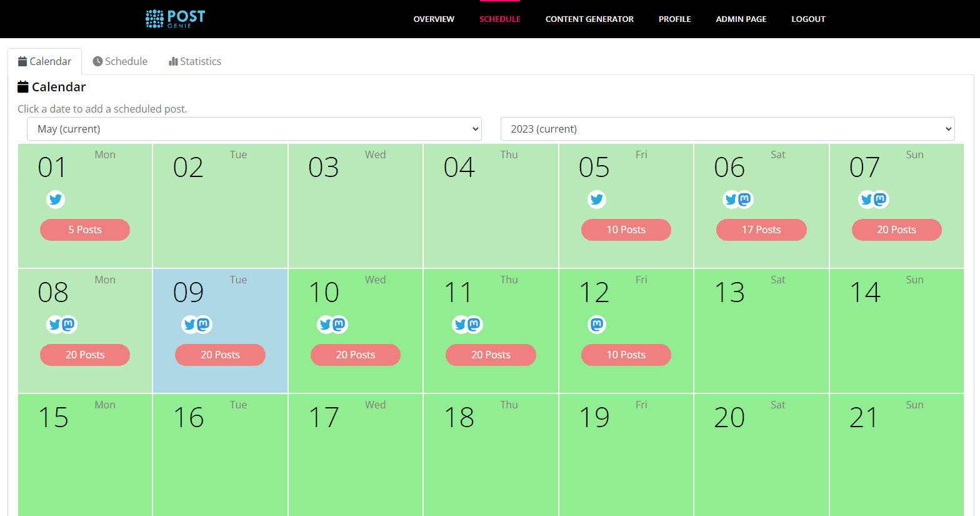
Task: Open the 5 Posts button on May 01
Action: (x=85, y=230)
